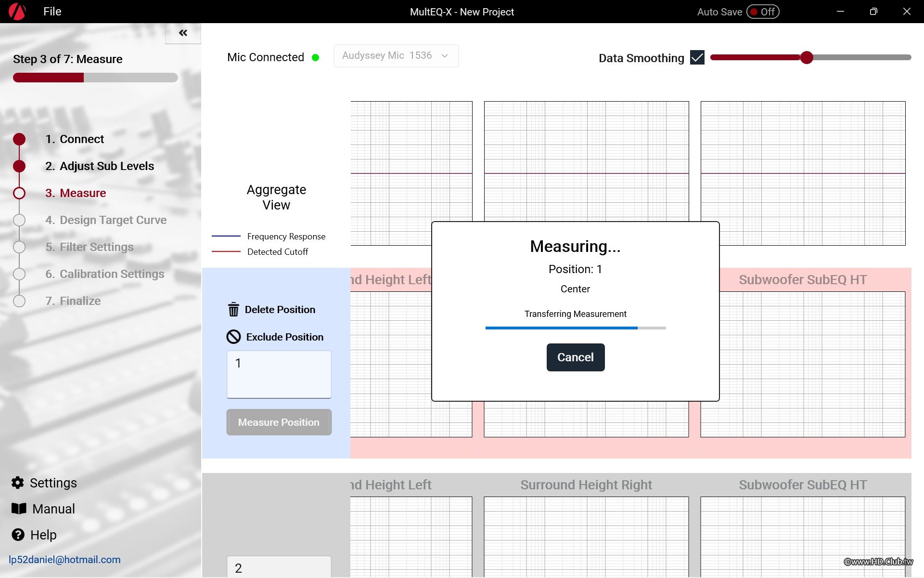This screenshot has height=578, width=924.
Task: Click the Help question mark icon
Action: click(x=18, y=535)
